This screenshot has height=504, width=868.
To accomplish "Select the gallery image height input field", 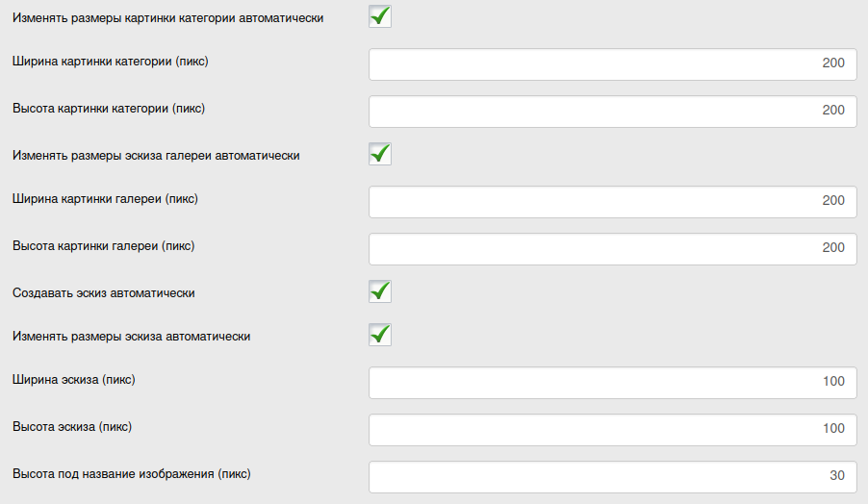I will pos(612,248).
